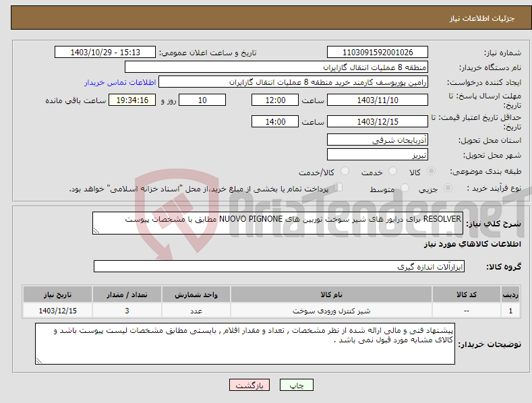This screenshot has height=403, width=532.
Task: Click response deadline date 1403/11/10
Action: pos(378,100)
